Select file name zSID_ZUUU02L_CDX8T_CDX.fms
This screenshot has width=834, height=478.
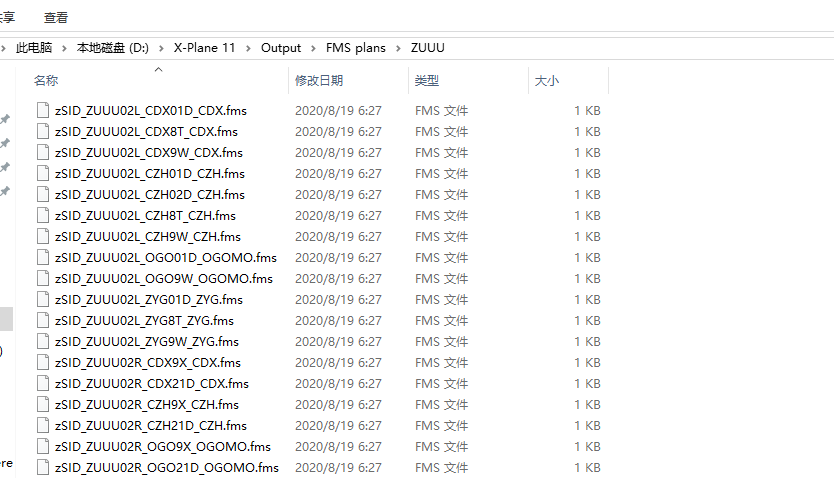pos(146,132)
